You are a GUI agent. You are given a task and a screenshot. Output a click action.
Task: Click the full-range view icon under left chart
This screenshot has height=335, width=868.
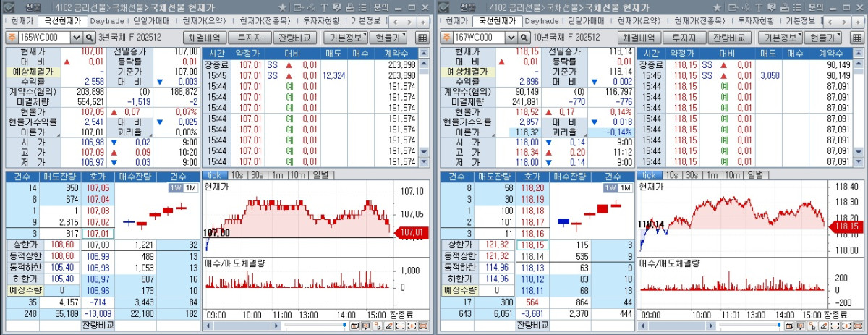click(423, 326)
